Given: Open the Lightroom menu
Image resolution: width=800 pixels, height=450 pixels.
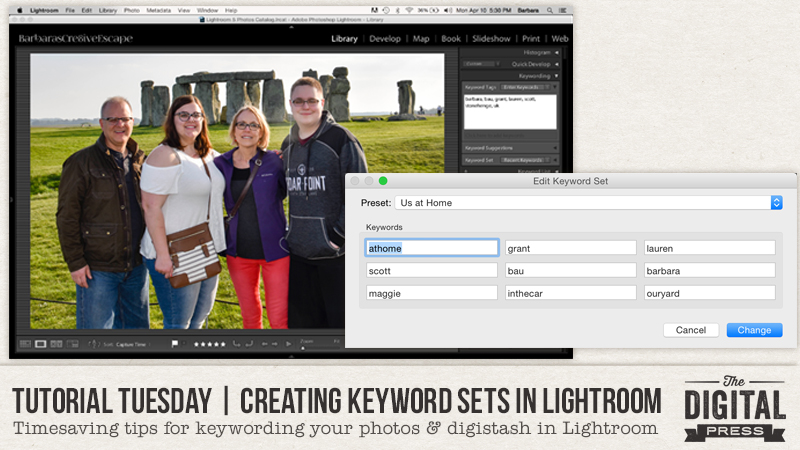Looking at the screenshot, I should [44, 10].
